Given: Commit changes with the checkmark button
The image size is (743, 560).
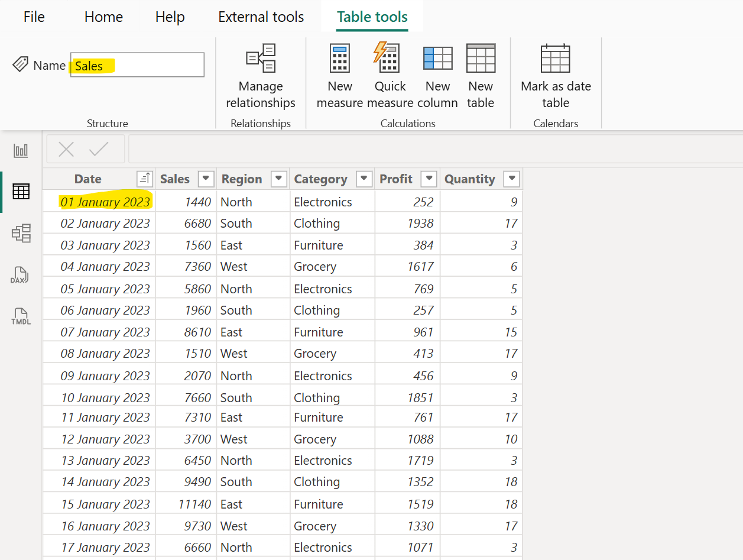Looking at the screenshot, I should click(x=98, y=150).
